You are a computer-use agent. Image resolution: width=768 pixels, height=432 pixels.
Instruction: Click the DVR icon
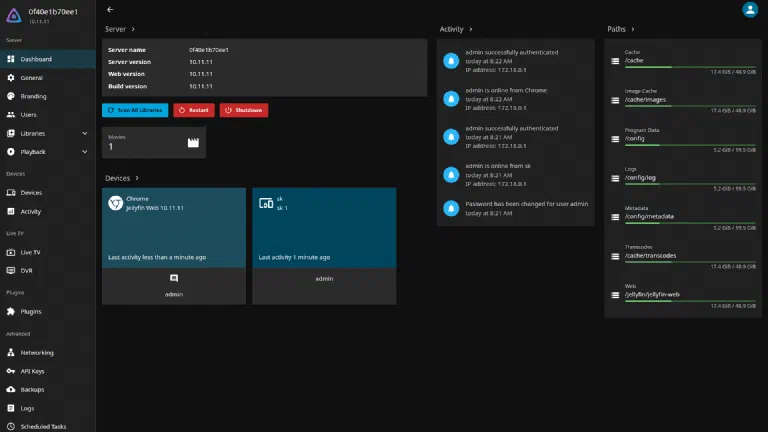[11, 270]
